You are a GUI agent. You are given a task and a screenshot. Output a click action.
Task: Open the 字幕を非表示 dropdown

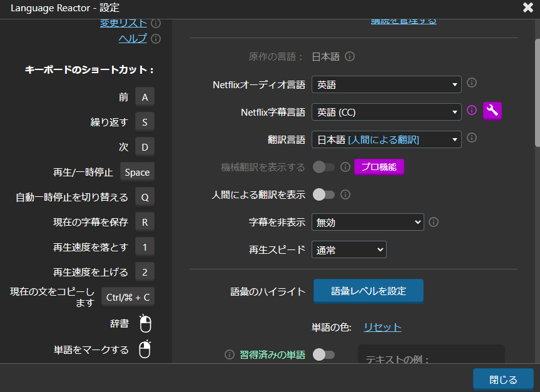point(368,222)
